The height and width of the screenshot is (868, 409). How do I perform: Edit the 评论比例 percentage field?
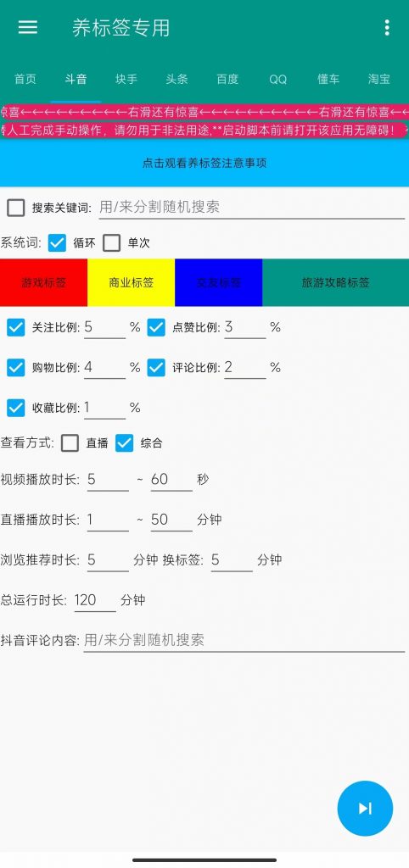pos(245,368)
